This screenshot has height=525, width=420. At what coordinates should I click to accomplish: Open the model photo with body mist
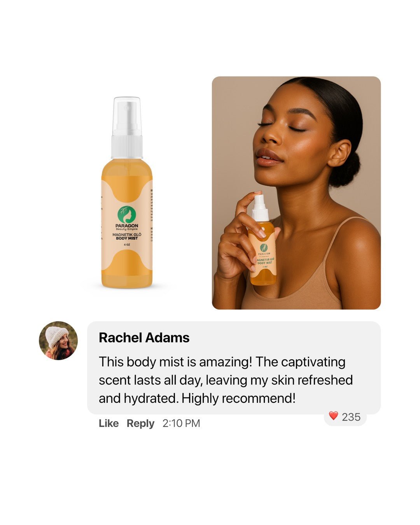coord(296,193)
